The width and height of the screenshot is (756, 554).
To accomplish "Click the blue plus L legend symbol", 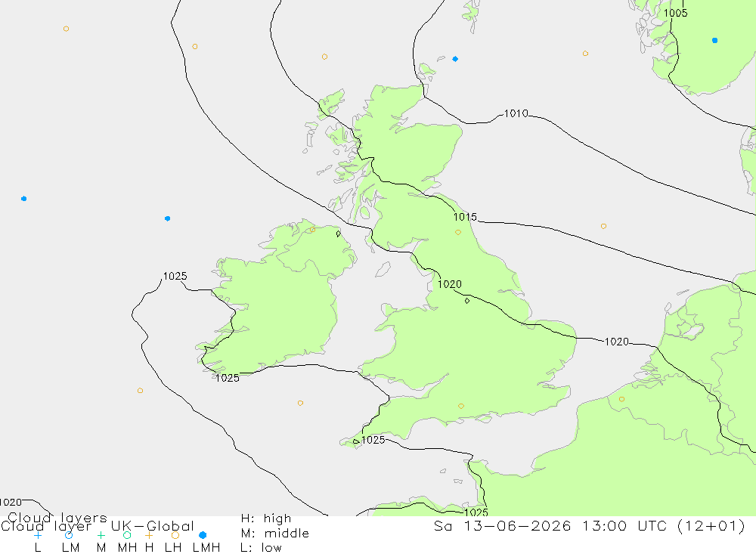I will click(38, 535).
